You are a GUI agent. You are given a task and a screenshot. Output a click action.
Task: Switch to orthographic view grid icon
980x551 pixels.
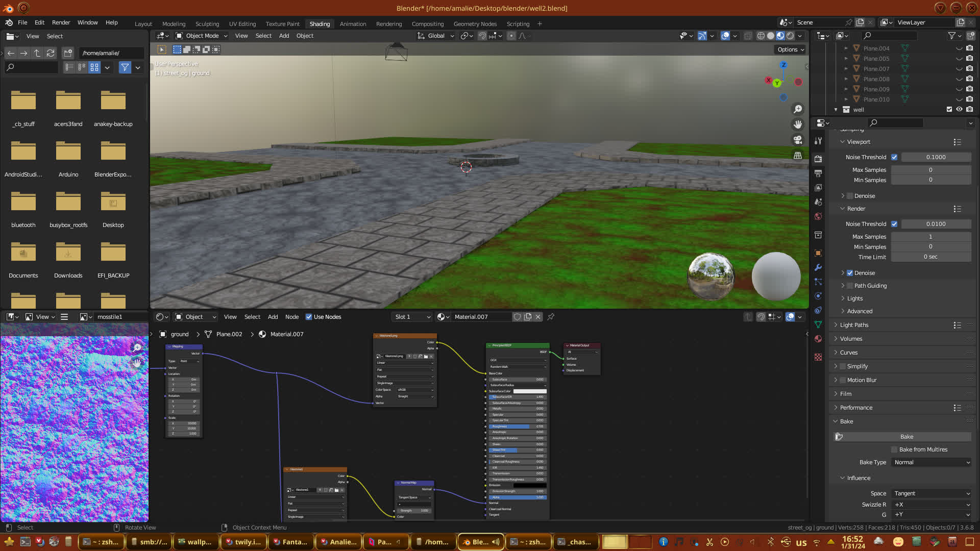[x=798, y=155]
